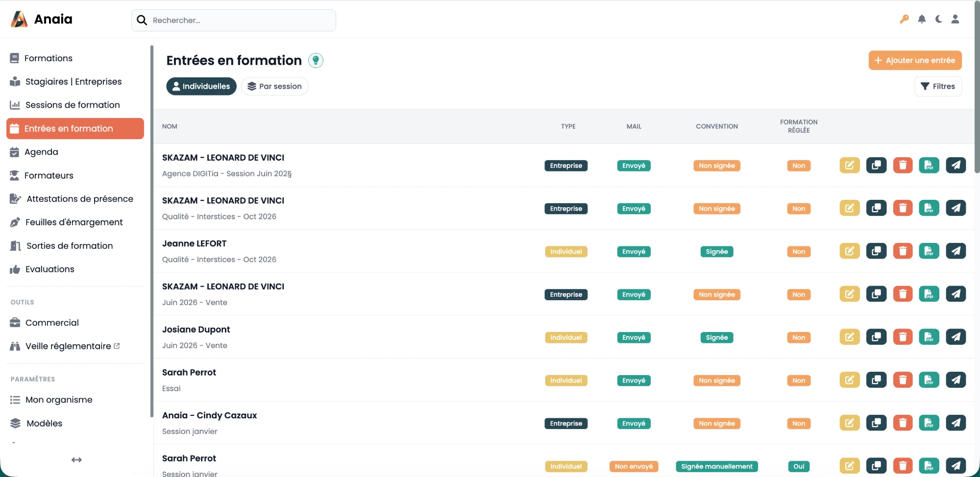Image resolution: width=980 pixels, height=477 pixels.
Task: Click Ajouter une entrée button
Action: coord(915,60)
